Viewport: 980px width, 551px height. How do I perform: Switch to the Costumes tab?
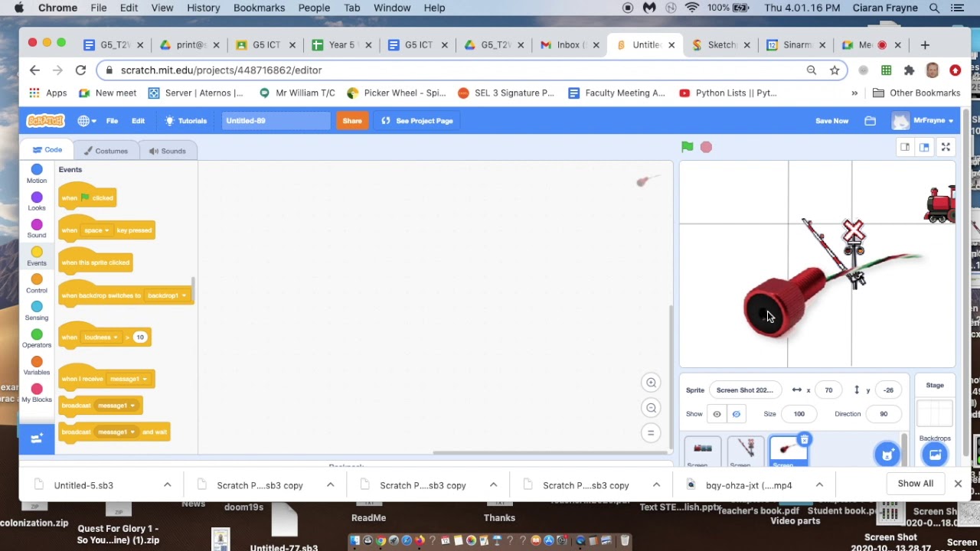point(106,151)
